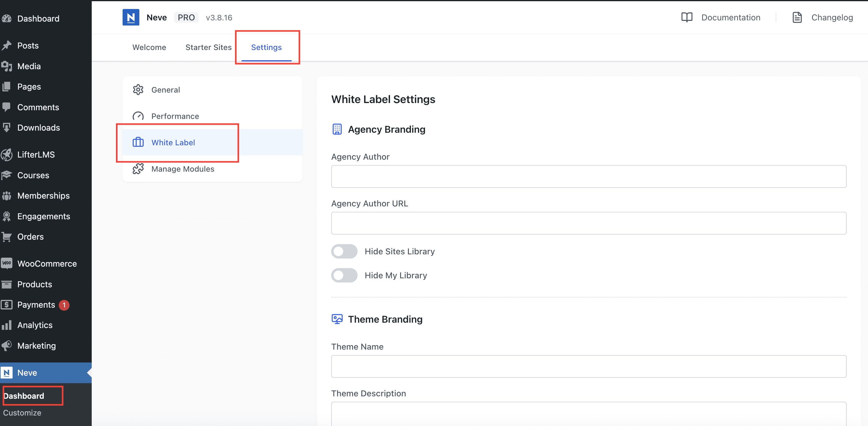Click the Changelog document icon
Image resolution: width=868 pixels, height=426 pixels.
[797, 17]
